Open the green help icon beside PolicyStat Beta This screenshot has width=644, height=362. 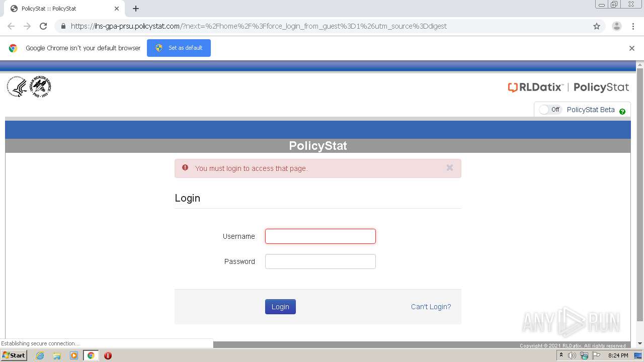pos(622,112)
